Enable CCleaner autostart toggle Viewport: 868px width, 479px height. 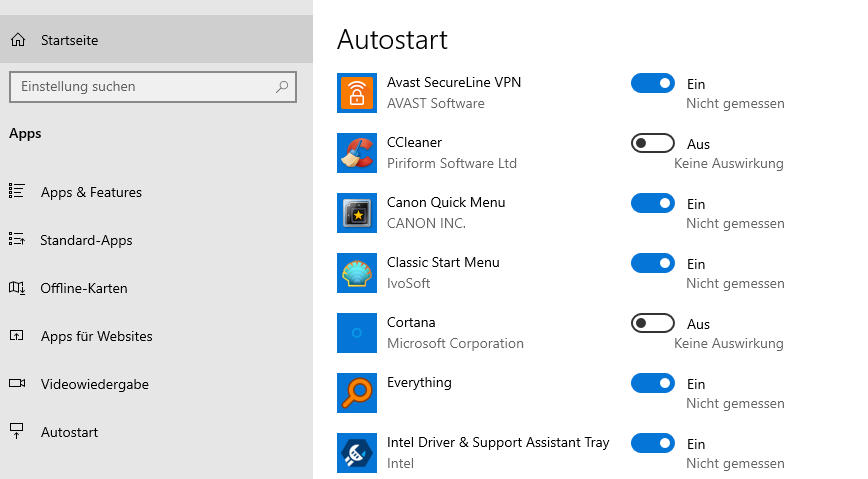(653, 143)
